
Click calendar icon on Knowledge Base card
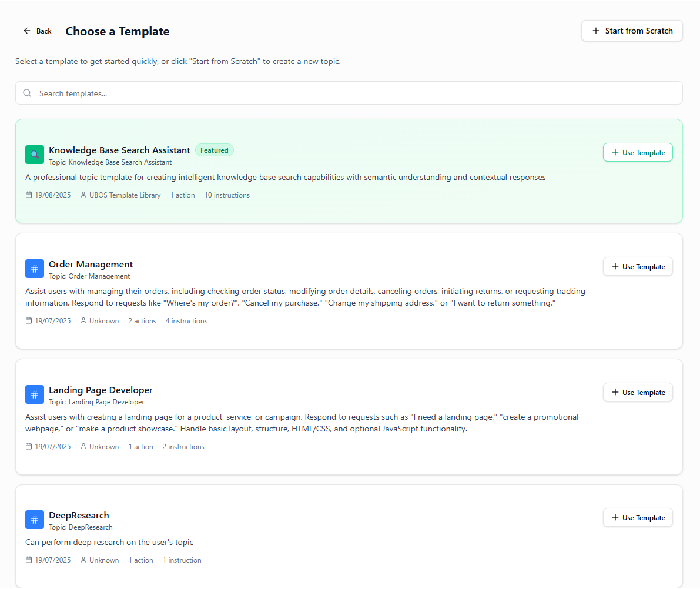[29, 195]
